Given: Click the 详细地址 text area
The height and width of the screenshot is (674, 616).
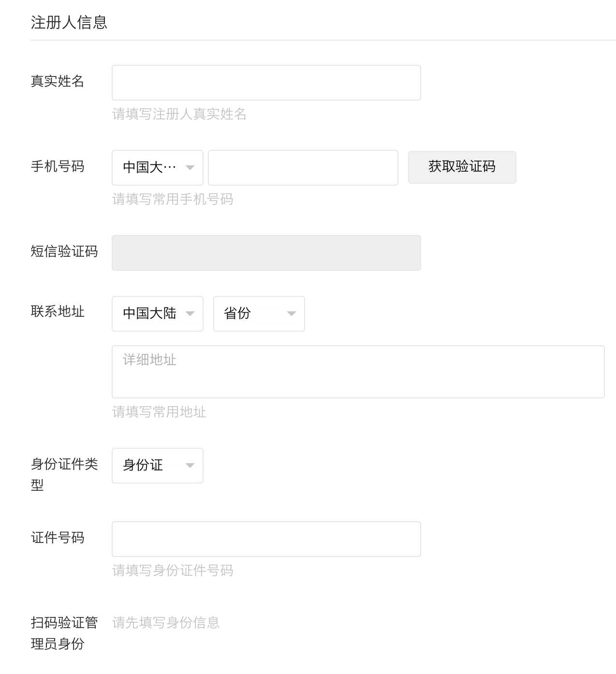Looking at the screenshot, I should pyautogui.click(x=358, y=372).
